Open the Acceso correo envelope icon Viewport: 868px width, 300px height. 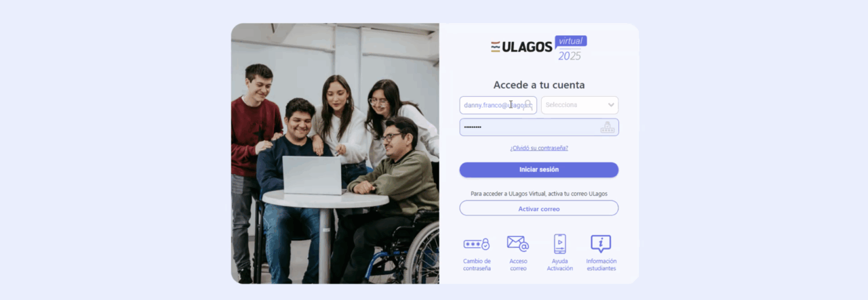[x=518, y=244]
